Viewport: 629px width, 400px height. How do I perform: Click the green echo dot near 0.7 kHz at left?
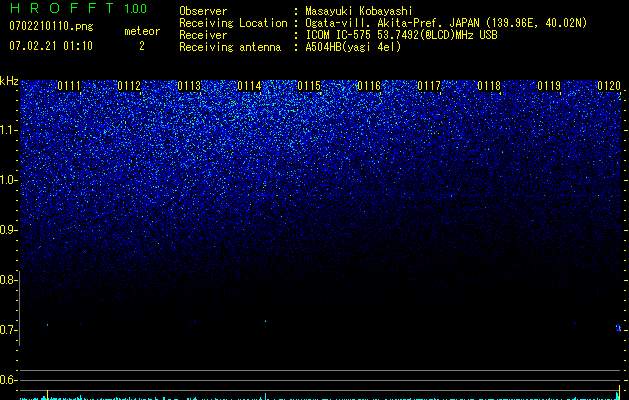point(47,325)
